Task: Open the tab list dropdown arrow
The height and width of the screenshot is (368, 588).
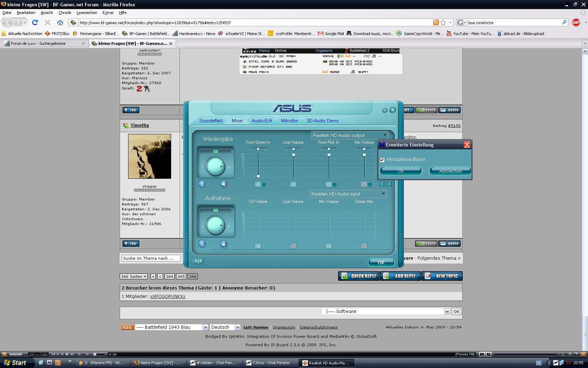Action: [584, 43]
